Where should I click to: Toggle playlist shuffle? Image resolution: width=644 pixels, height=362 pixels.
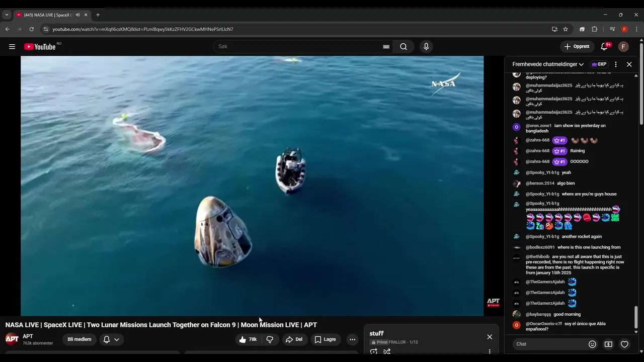387,352
